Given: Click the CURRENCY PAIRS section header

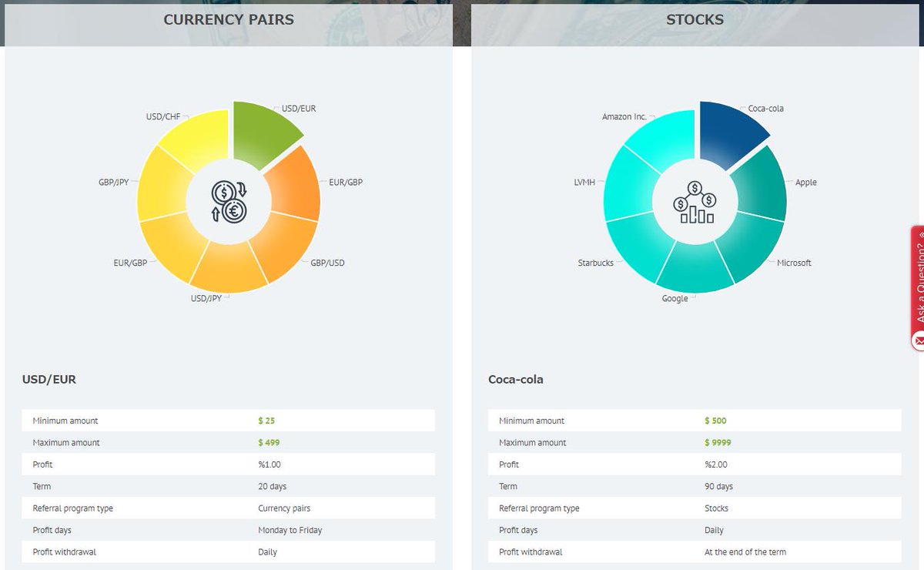Looking at the screenshot, I should [x=229, y=20].
